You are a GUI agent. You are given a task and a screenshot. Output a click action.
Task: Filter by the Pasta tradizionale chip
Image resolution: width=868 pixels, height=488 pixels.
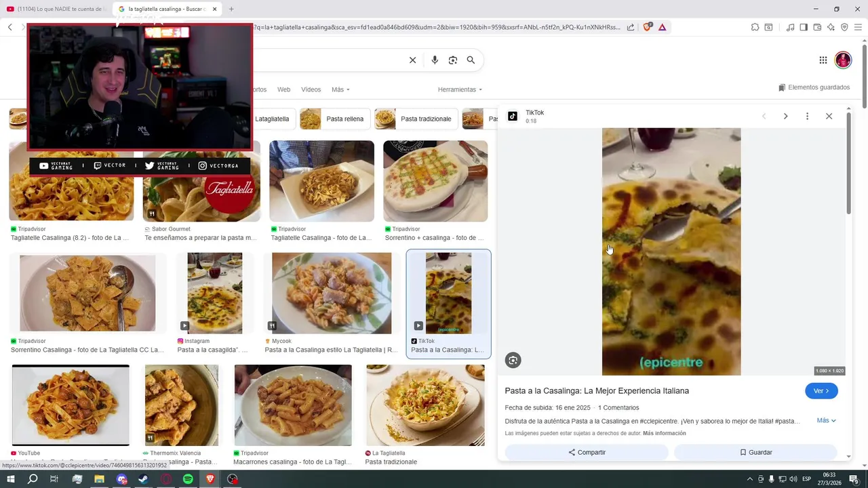click(416, 119)
